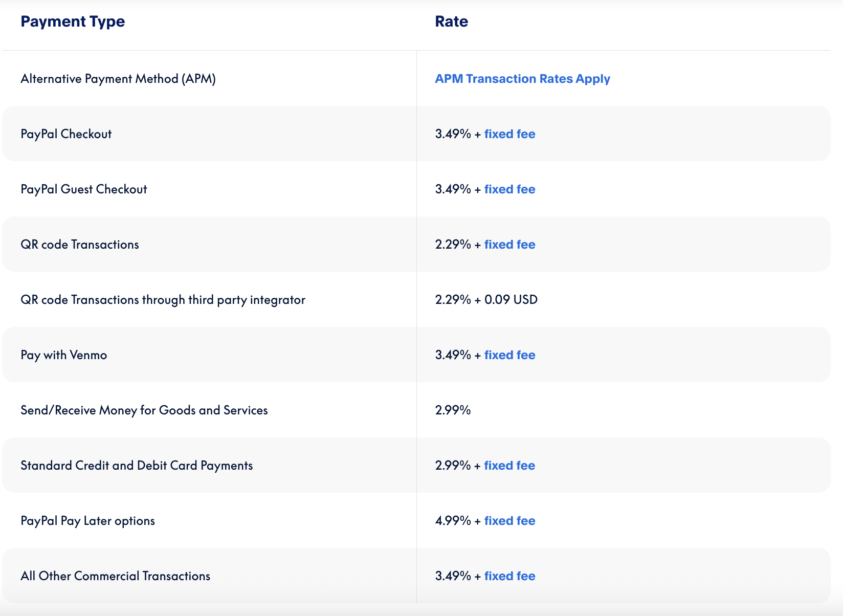Select the Rate column header

pos(451,21)
